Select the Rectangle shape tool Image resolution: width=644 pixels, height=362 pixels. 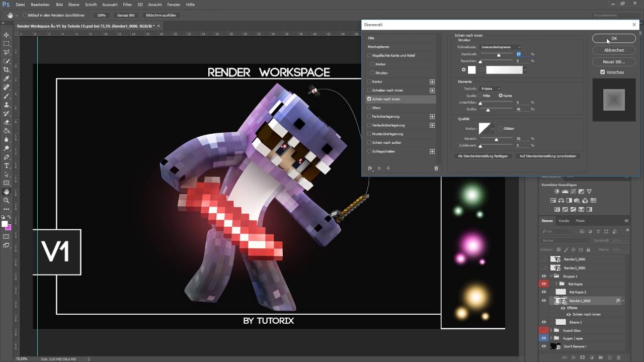(x=7, y=183)
